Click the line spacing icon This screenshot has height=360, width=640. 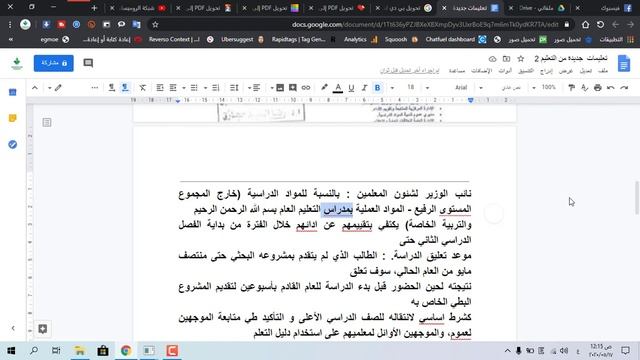234,88
